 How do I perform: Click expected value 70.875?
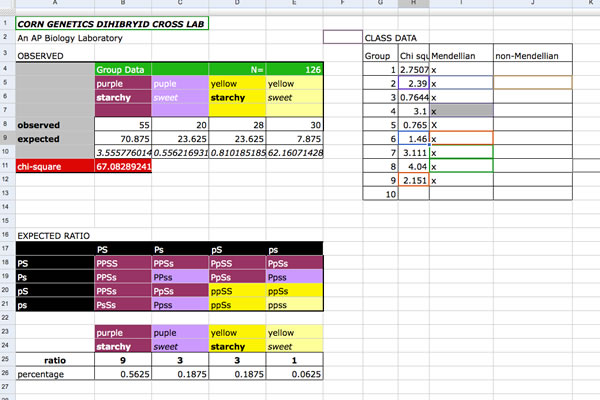(x=123, y=139)
